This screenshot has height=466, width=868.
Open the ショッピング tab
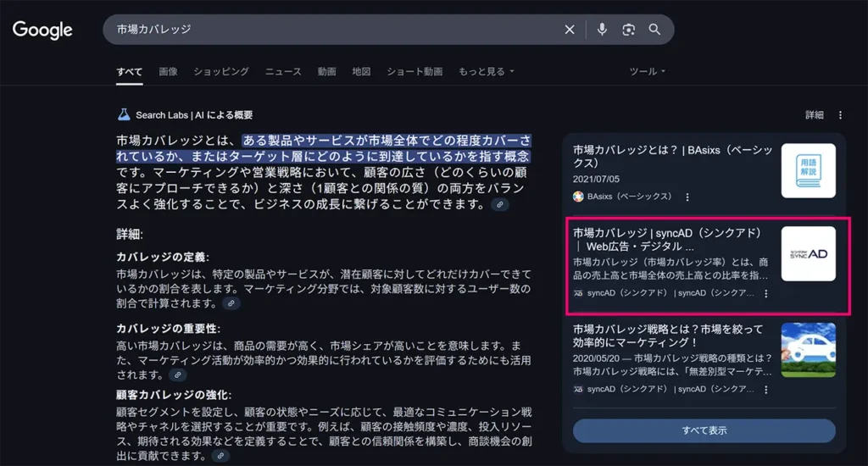(x=221, y=71)
